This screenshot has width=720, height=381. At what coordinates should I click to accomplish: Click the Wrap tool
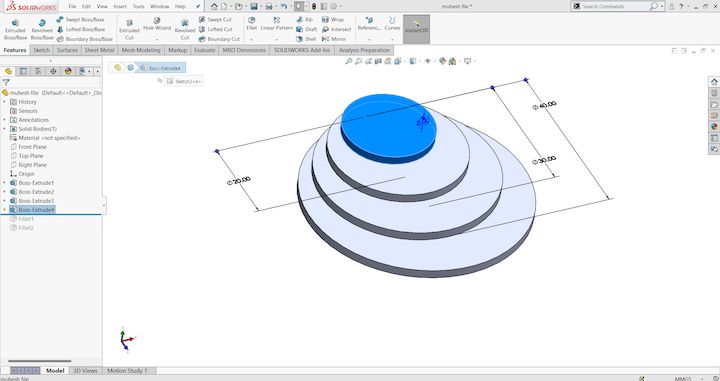[x=332, y=20]
